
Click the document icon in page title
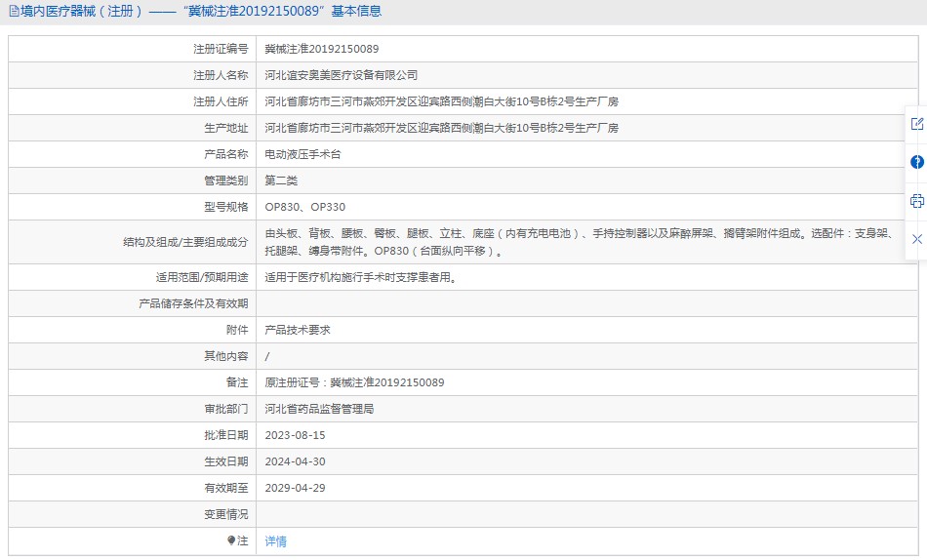[14, 12]
